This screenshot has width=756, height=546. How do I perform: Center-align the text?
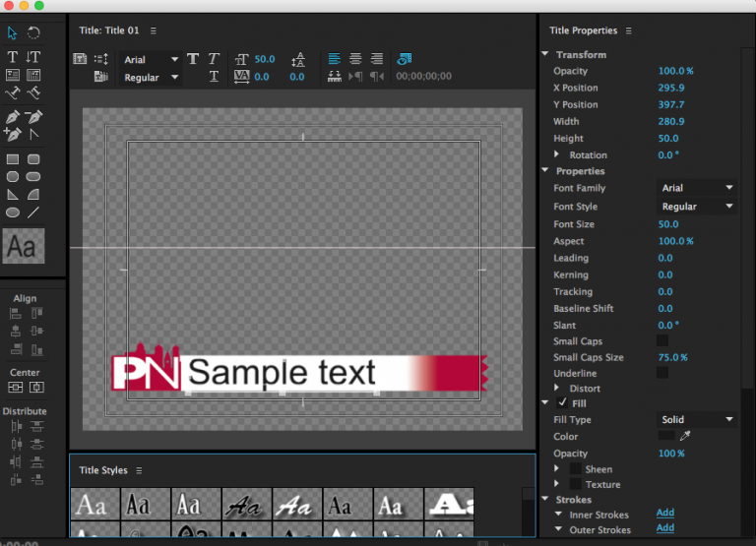pos(355,59)
